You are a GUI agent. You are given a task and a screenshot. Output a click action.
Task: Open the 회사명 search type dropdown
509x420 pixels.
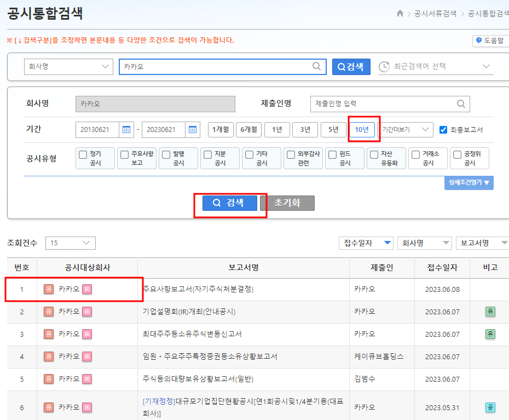68,67
